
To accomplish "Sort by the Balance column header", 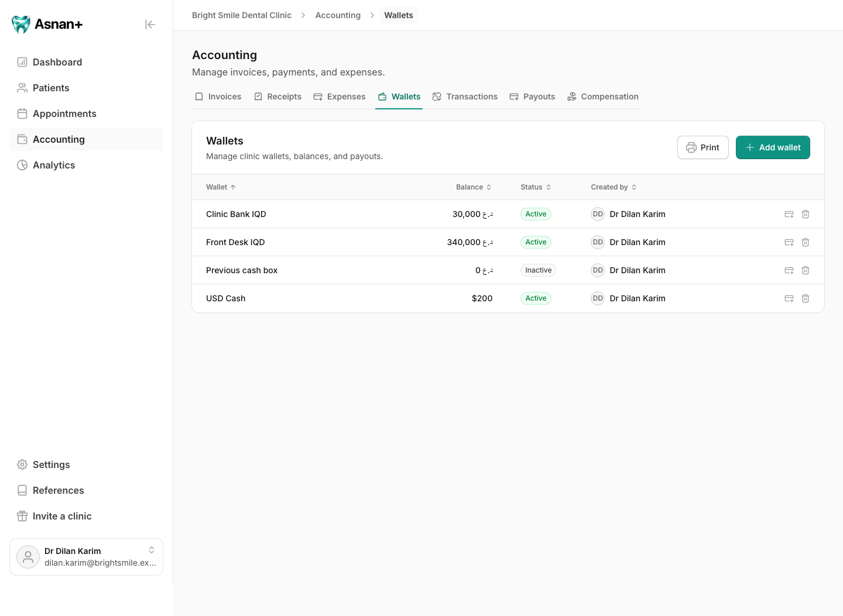I will click(474, 187).
